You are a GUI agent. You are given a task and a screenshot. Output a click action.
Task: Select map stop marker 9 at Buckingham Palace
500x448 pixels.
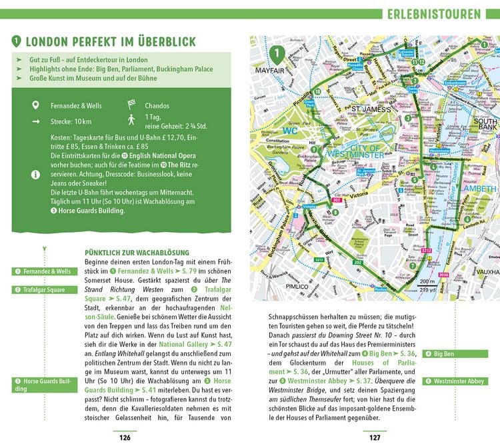[314, 149]
